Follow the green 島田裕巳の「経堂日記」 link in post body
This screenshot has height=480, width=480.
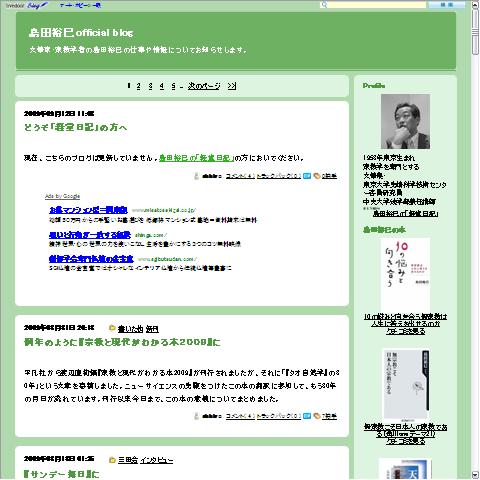[x=196, y=158]
